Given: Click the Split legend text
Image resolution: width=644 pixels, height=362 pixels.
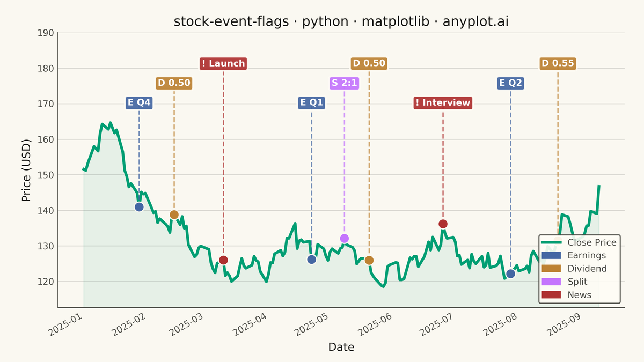Looking at the screenshot, I should [x=577, y=282].
